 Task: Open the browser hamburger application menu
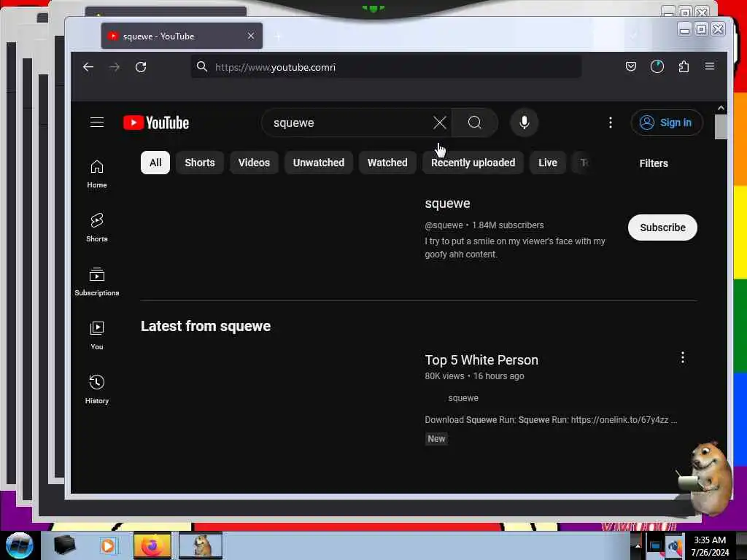709,66
